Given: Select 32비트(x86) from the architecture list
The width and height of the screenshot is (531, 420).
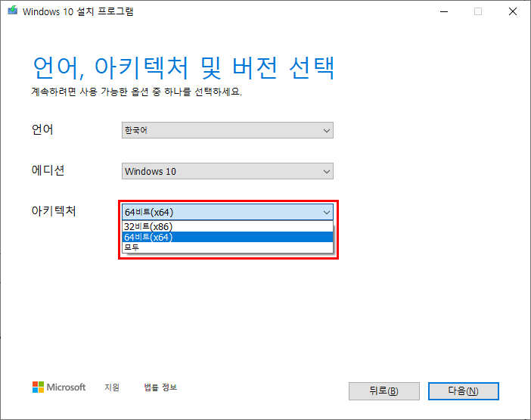Looking at the screenshot, I should [x=227, y=226].
